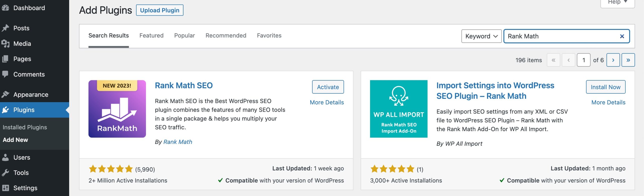
Task: Open More Details for Rank Math SEO
Action: coord(327,102)
